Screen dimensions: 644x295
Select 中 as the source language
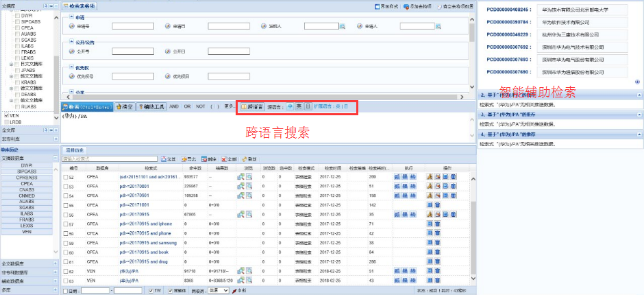(290, 107)
